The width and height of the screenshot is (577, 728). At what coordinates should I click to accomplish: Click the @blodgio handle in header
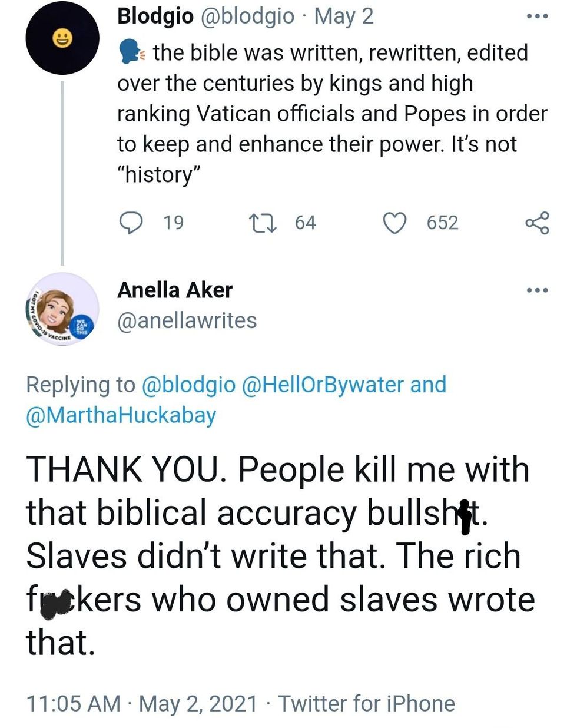(248, 16)
